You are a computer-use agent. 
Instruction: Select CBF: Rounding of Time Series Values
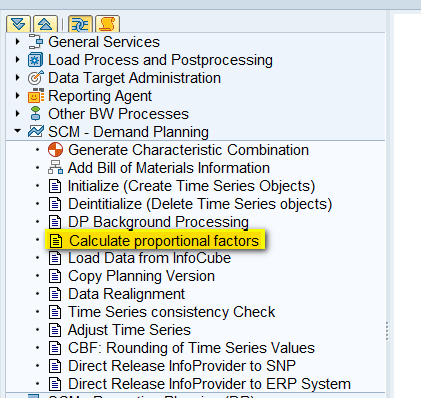(191, 348)
